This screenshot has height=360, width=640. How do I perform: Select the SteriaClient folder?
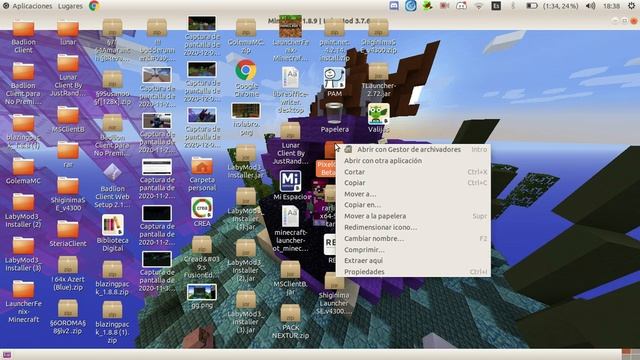(x=68, y=230)
